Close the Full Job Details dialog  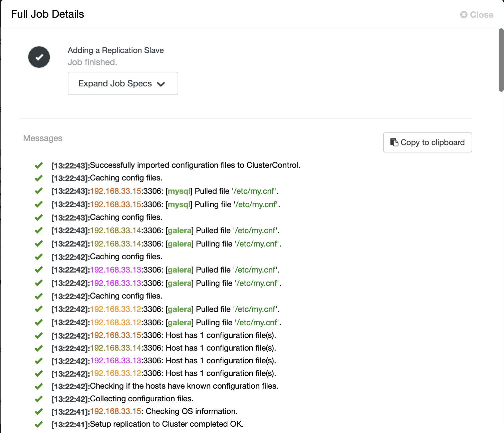tap(477, 15)
